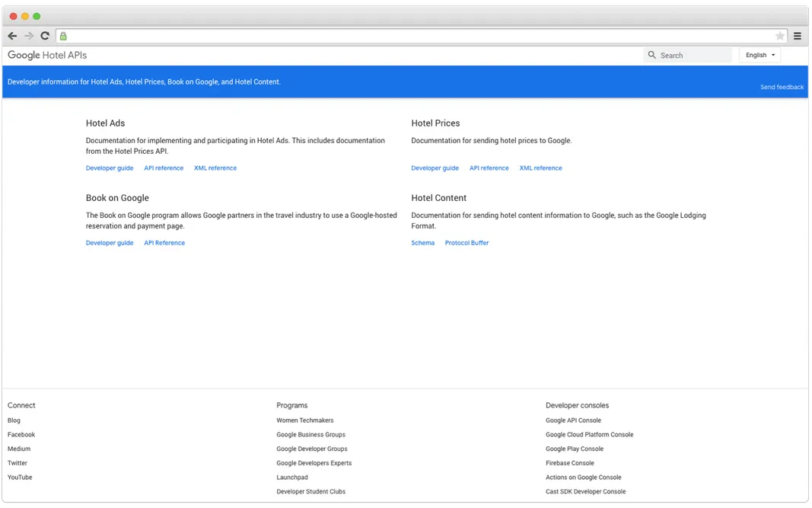Focus the Search input field
Viewport: 812px width, 508px height.
pyautogui.click(x=688, y=55)
